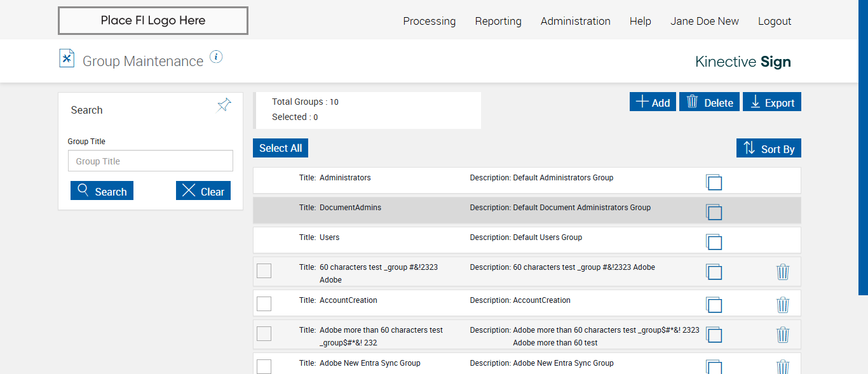Click trash icon for 60 characters test group
Screen dimensions: 868x374
tap(783, 272)
